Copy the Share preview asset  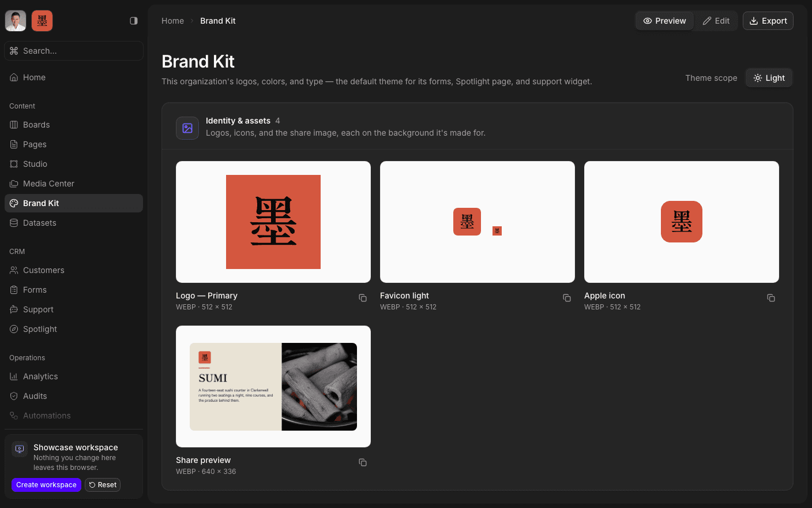363,462
